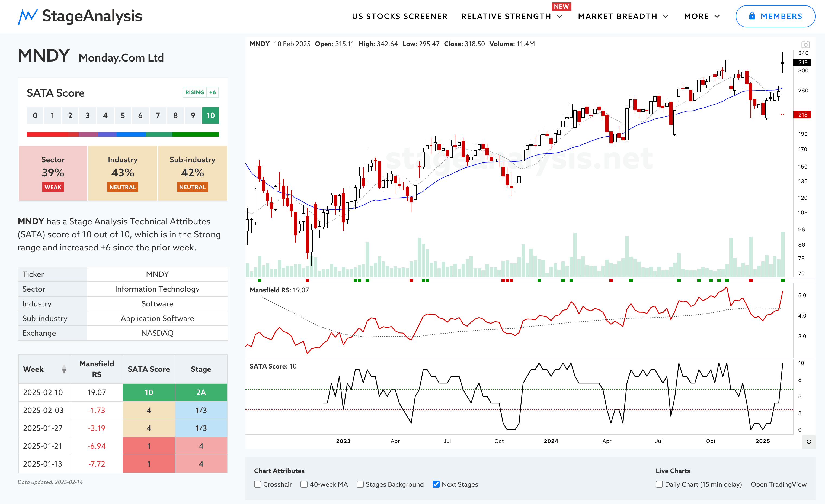
Task: Click SATA score box 10
Action: (210, 115)
